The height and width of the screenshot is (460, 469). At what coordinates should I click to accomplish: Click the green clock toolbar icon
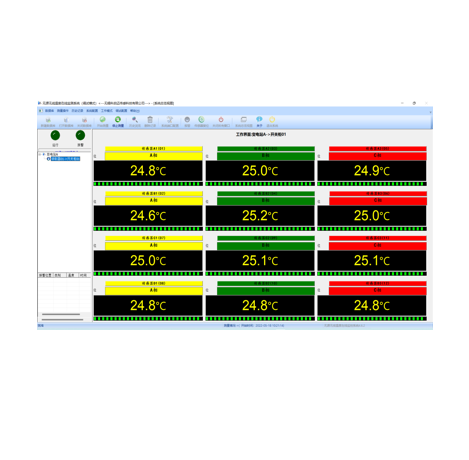[201, 119]
